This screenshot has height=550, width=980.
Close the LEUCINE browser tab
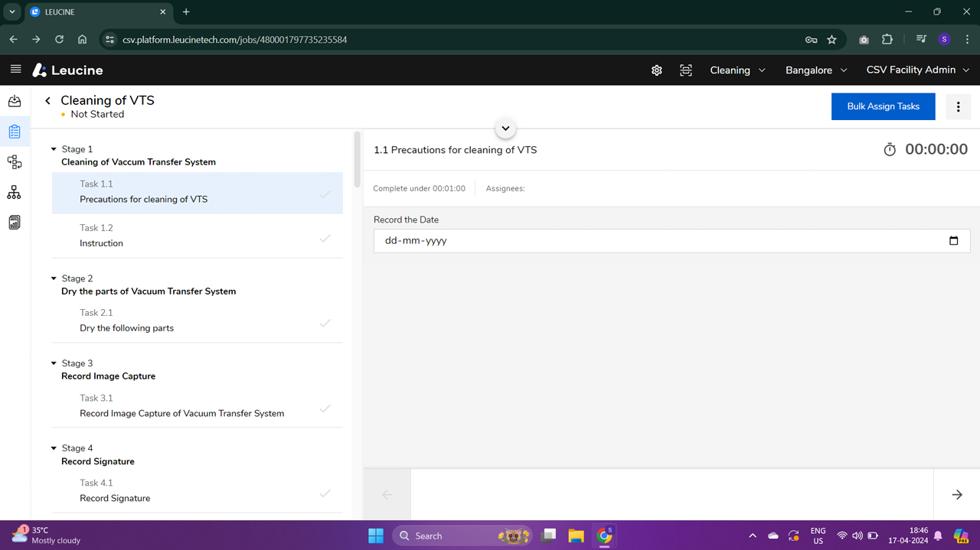point(162,12)
